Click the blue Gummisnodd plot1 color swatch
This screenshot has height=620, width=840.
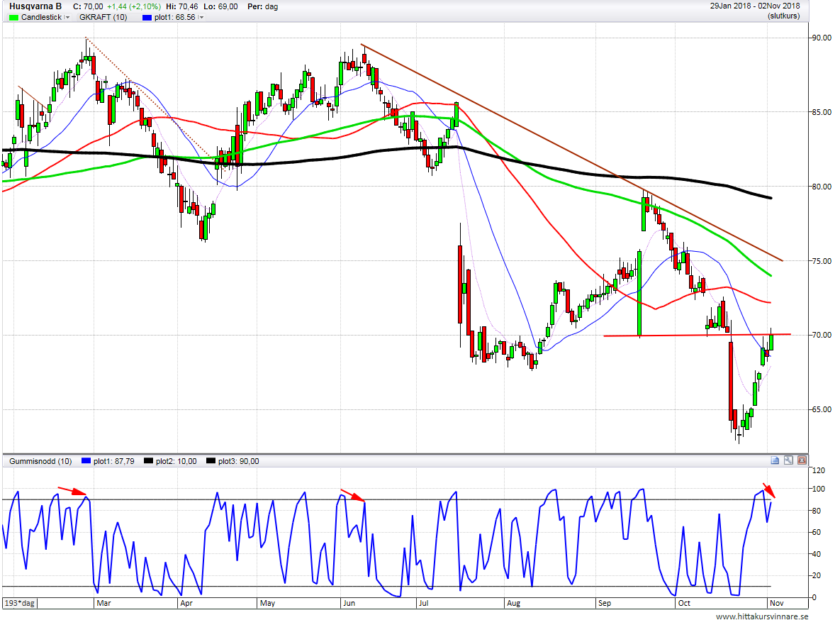[x=86, y=461]
